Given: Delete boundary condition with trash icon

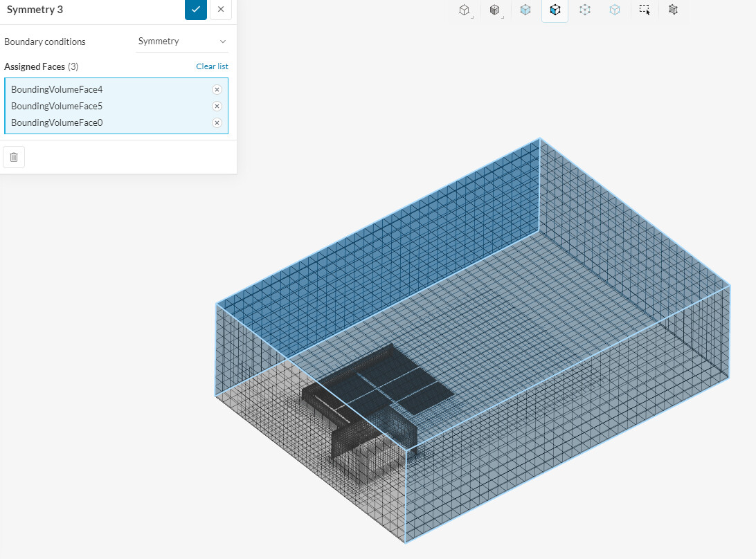Looking at the screenshot, I should tap(14, 157).
